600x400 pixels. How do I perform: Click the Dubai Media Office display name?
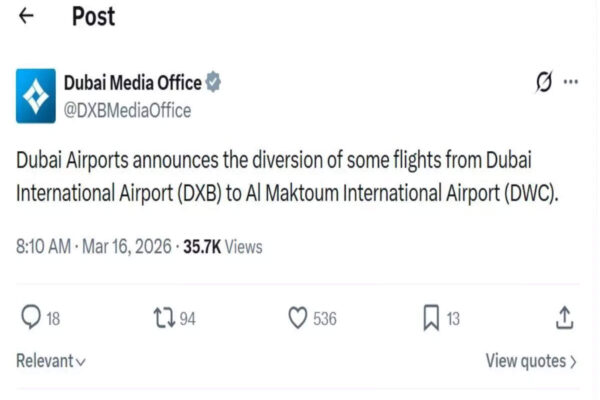132,82
